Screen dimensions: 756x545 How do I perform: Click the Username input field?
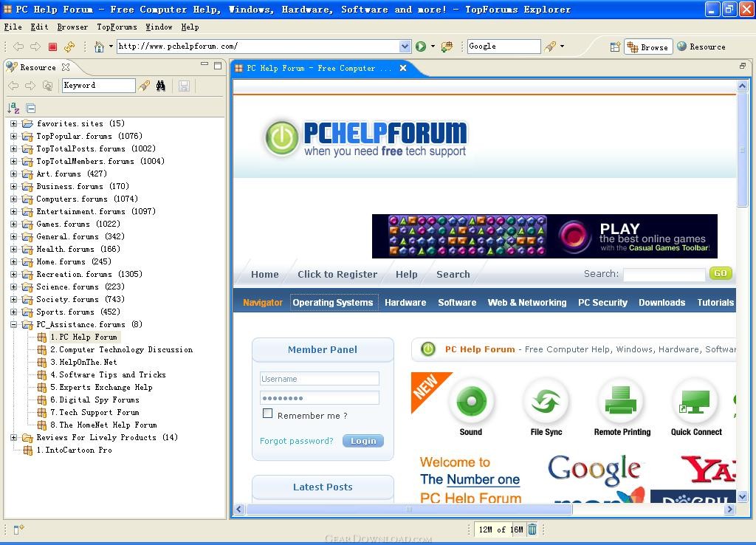pos(319,379)
